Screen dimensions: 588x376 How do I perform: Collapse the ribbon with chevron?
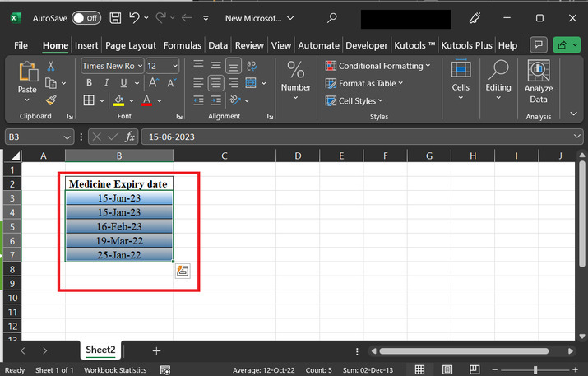[574, 114]
